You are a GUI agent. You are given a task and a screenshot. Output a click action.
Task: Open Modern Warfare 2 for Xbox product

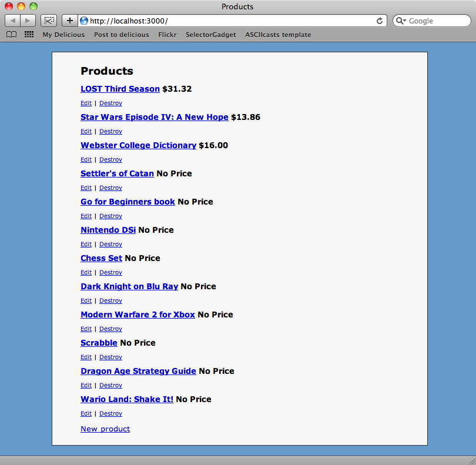[x=138, y=315]
